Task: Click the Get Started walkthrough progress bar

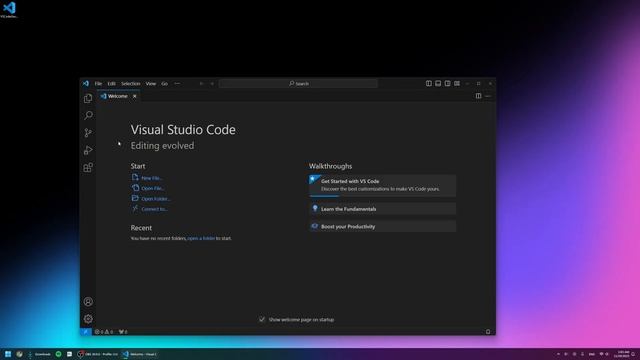Action: [x=324, y=196]
